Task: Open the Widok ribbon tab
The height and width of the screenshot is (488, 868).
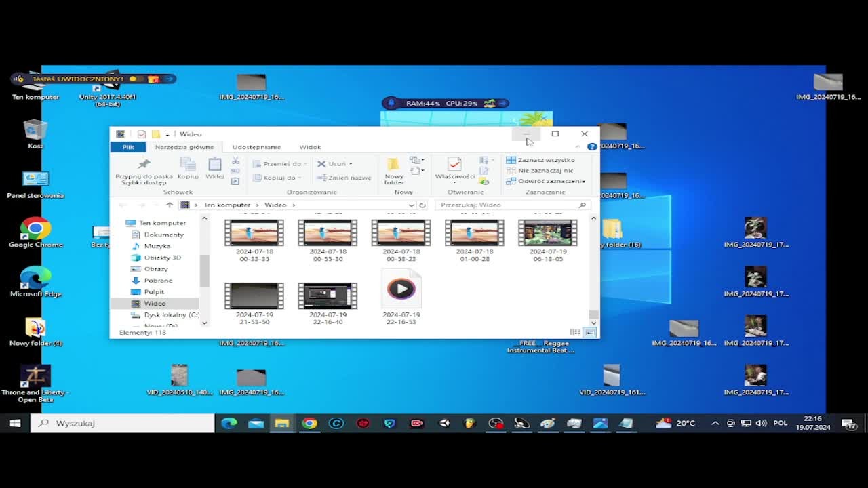Action: point(310,147)
